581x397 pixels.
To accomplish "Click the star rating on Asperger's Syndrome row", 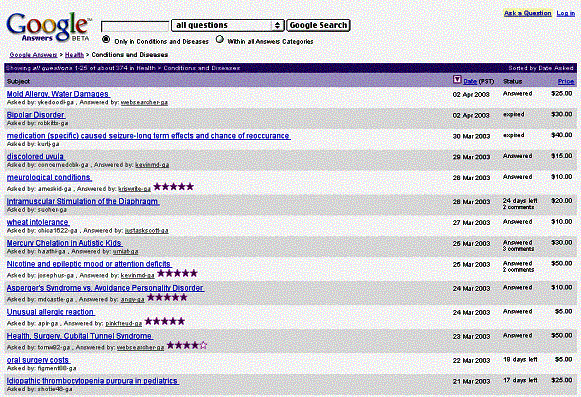I will tap(167, 297).
